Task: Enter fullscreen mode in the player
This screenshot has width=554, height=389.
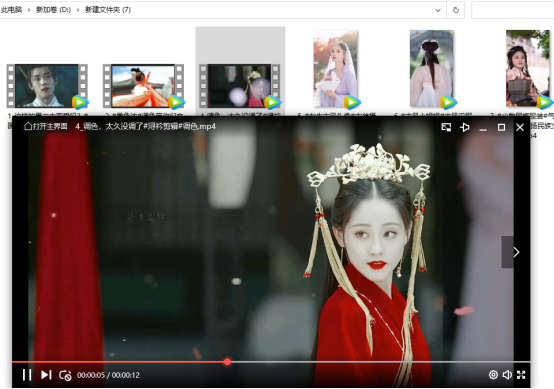Action: pyautogui.click(x=521, y=375)
